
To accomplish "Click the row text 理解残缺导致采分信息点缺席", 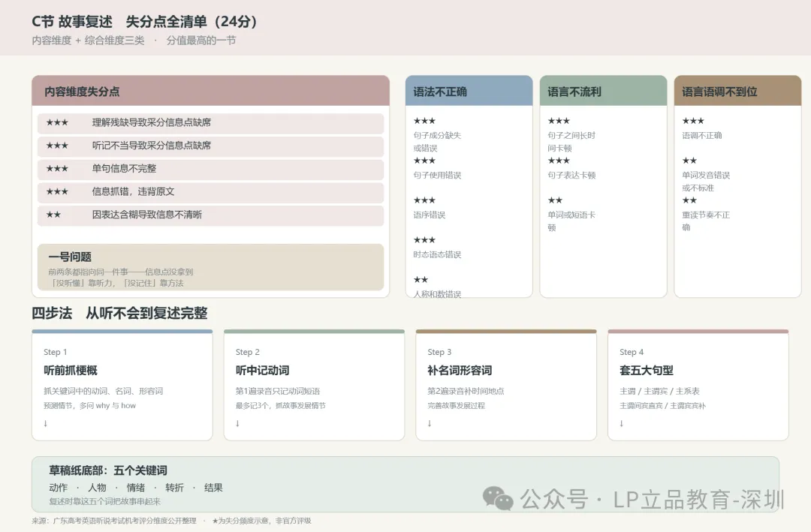I will click(152, 122).
